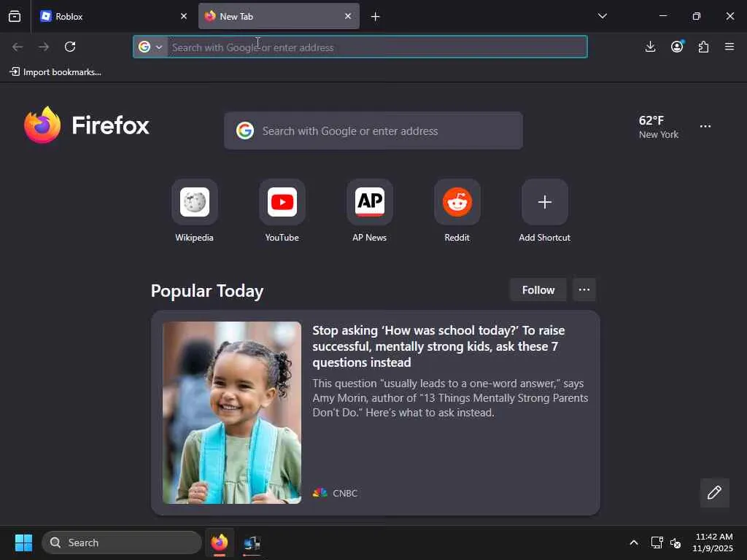This screenshot has height=560, width=747.
Task: Focus the page's Search with Google box
Action: click(373, 131)
